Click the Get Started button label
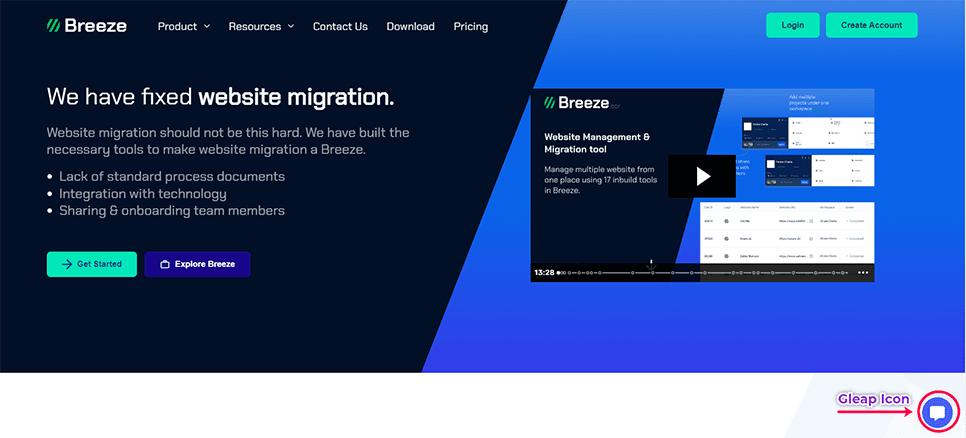The width and height of the screenshot is (966, 438). click(x=99, y=264)
